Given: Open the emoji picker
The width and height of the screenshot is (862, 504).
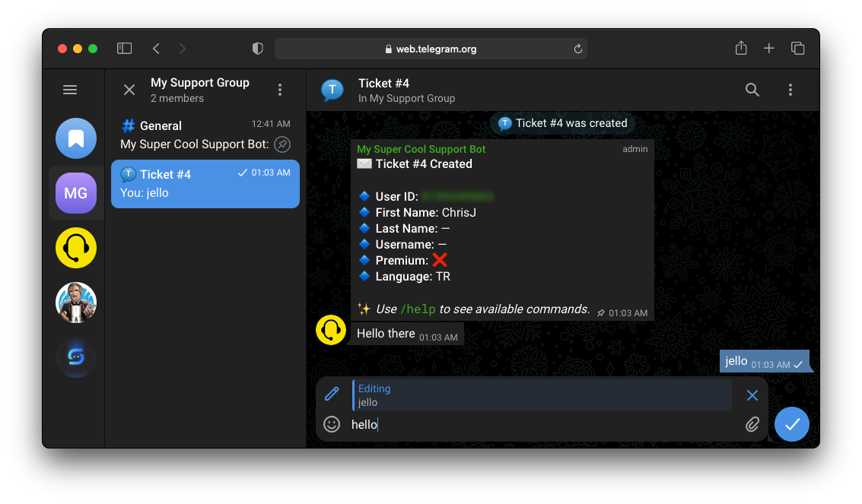Looking at the screenshot, I should pyautogui.click(x=332, y=424).
